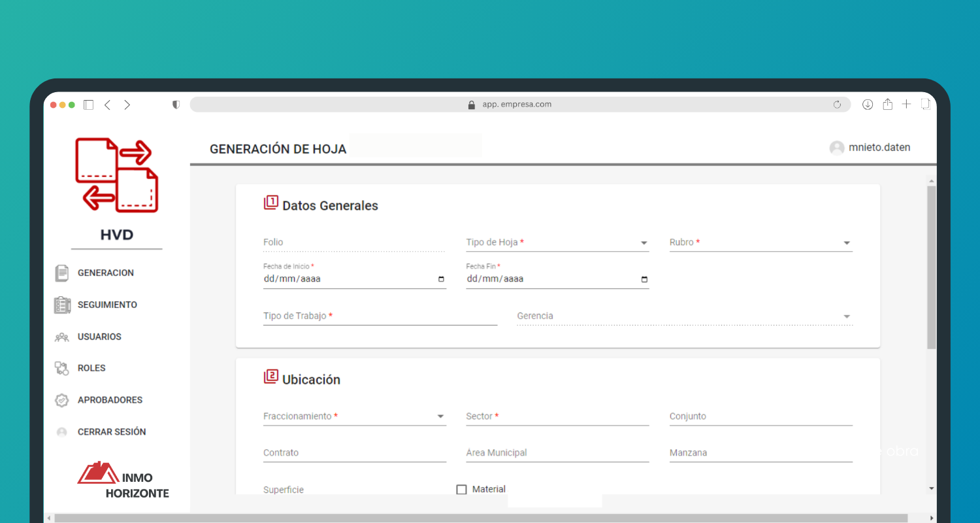Click the Generacion document icon in sidebar
The width and height of the screenshot is (980, 523).
(x=62, y=273)
